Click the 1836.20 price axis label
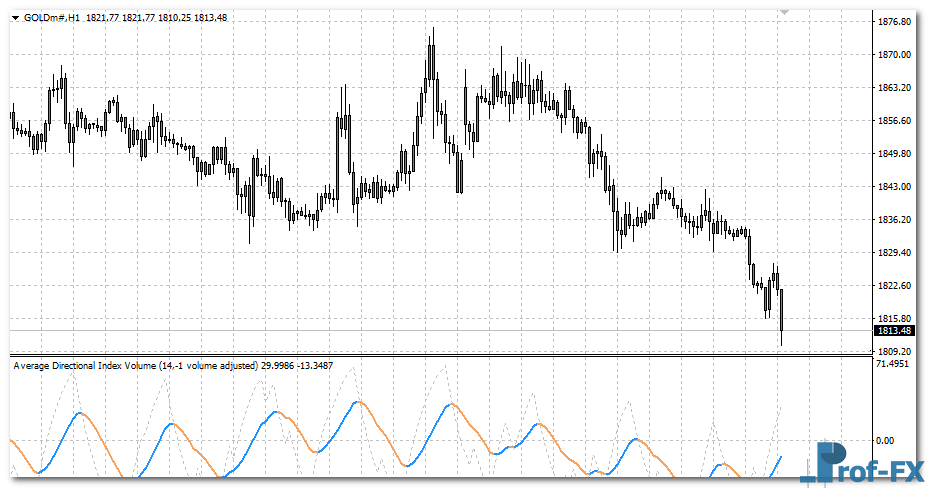Screen dimensions: 927x488 click(x=893, y=220)
